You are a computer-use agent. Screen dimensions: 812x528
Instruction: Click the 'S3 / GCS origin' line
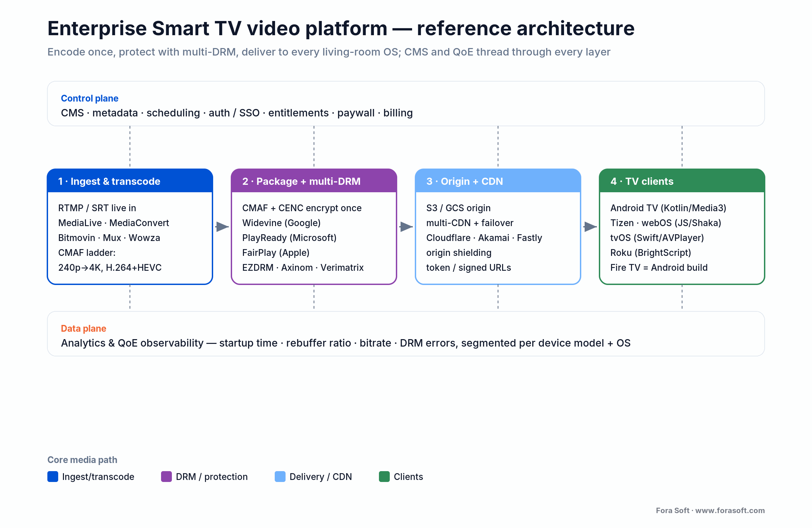tap(458, 208)
